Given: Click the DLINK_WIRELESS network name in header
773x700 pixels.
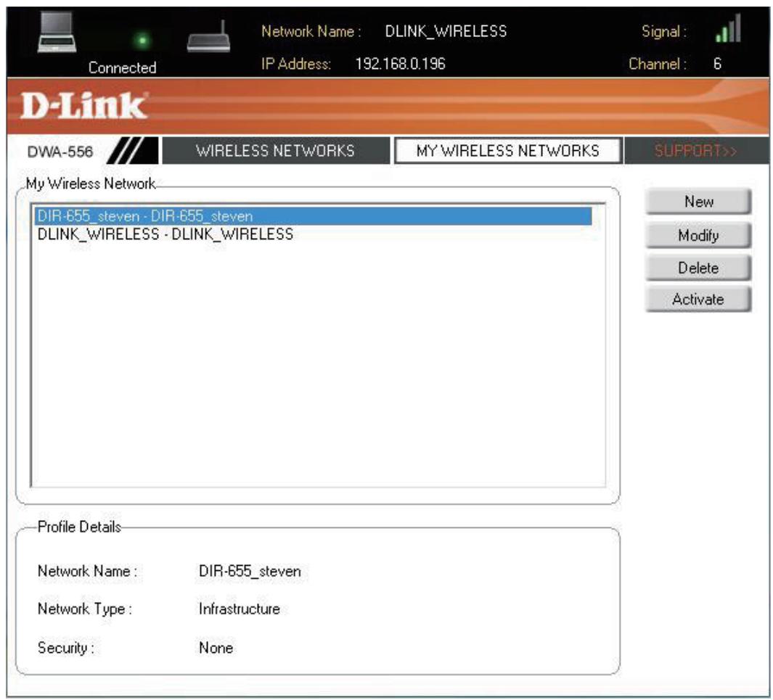Looking at the screenshot, I should (x=446, y=31).
